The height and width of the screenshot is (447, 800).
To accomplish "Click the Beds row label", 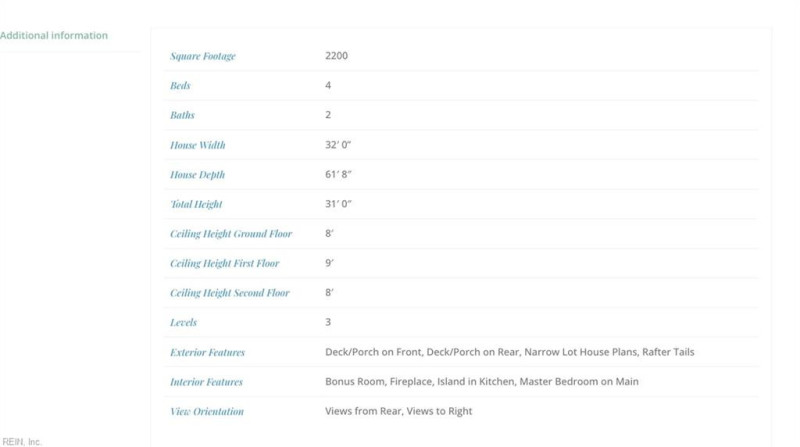I will coord(180,86).
